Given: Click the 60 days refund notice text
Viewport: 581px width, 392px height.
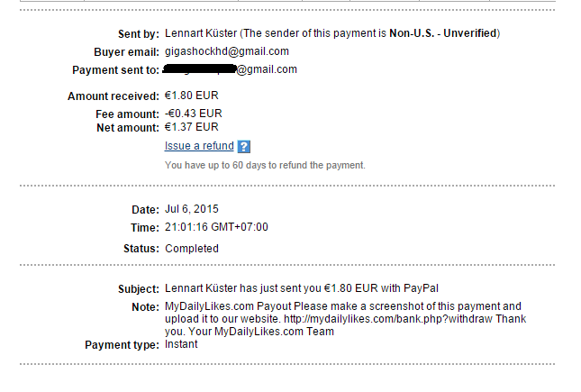Looking at the screenshot, I should (x=265, y=166).
